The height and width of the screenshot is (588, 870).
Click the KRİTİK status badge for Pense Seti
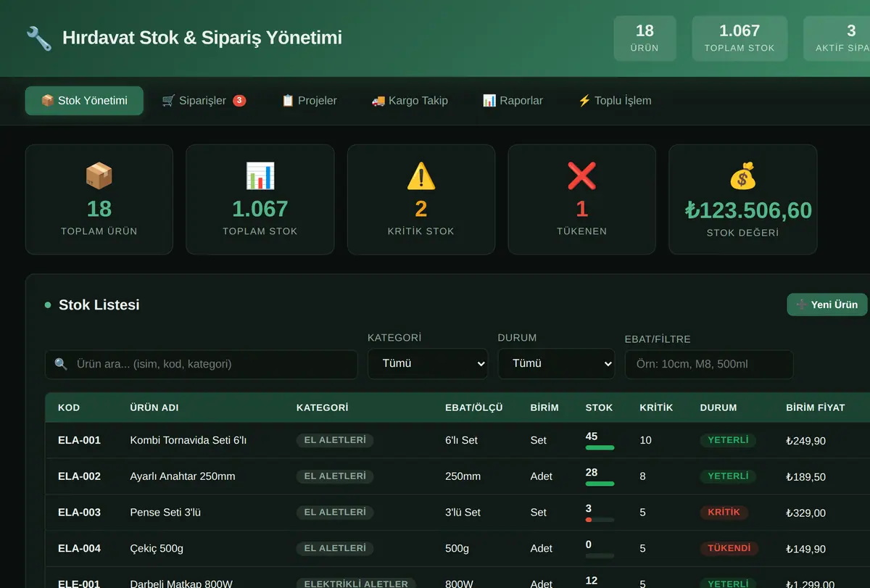point(724,513)
